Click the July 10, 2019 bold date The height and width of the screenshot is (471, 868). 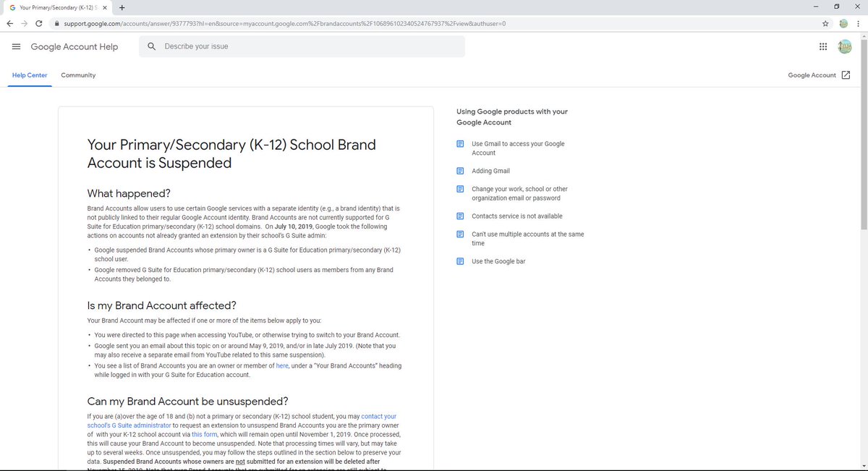pyautogui.click(x=294, y=226)
